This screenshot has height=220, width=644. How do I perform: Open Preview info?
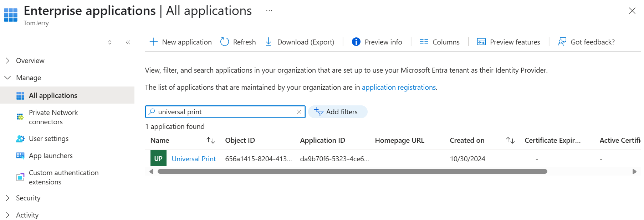[x=377, y=42]
